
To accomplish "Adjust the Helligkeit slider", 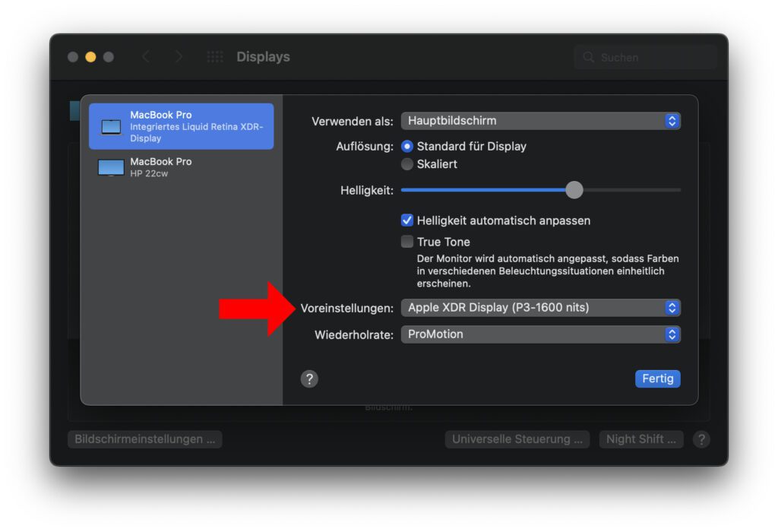I will coord(574,189).
